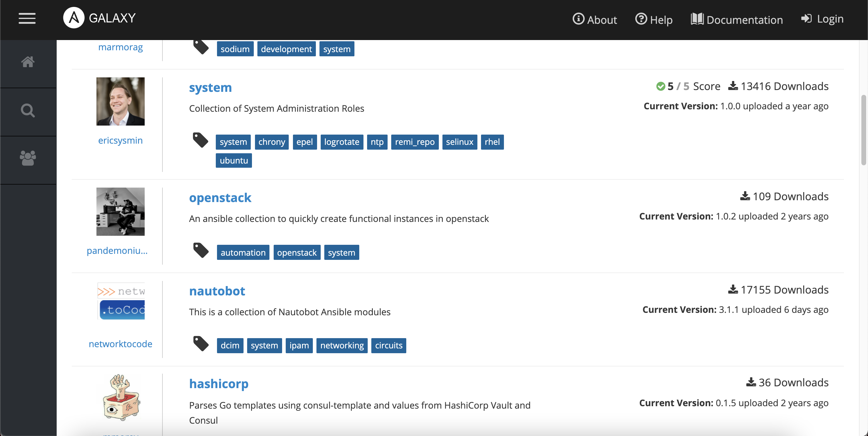Go to Home via sidebar icon
The width and height of the screenshot is (868, 436).
coord(28,62)
